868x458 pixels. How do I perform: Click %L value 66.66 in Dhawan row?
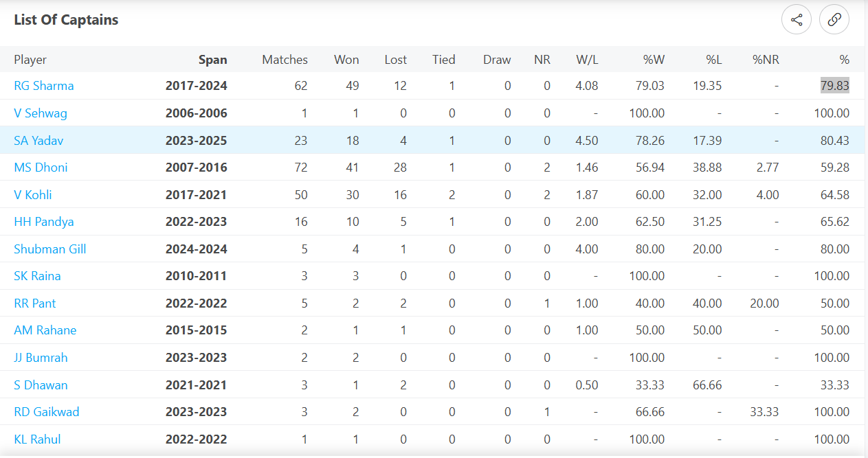[x=707, y=385]
